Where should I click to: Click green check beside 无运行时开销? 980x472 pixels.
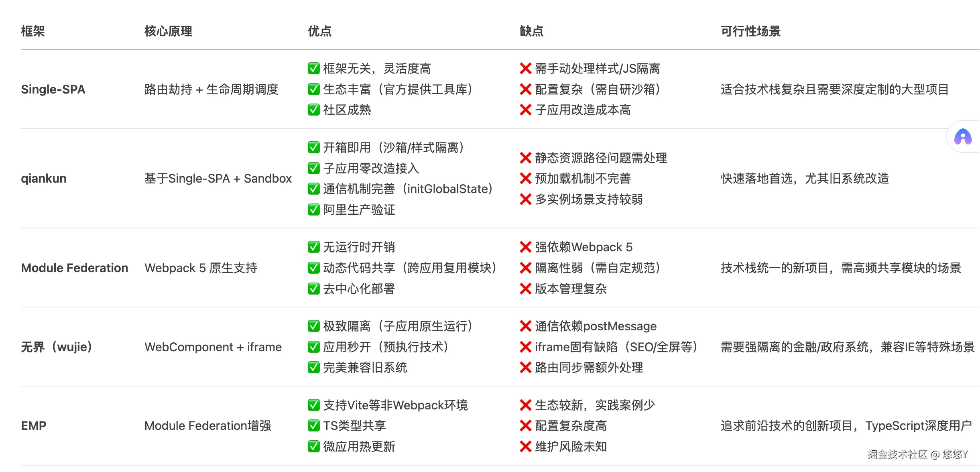313,247
